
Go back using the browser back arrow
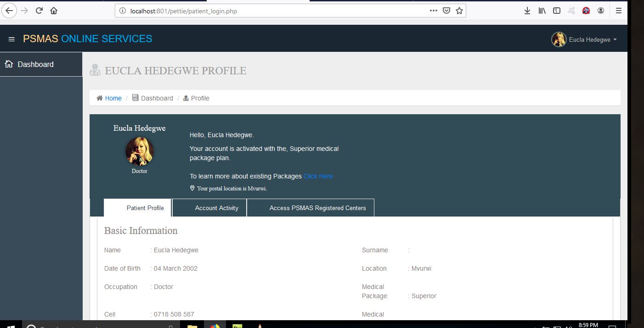pyautogui.click(x=9, y=11)
